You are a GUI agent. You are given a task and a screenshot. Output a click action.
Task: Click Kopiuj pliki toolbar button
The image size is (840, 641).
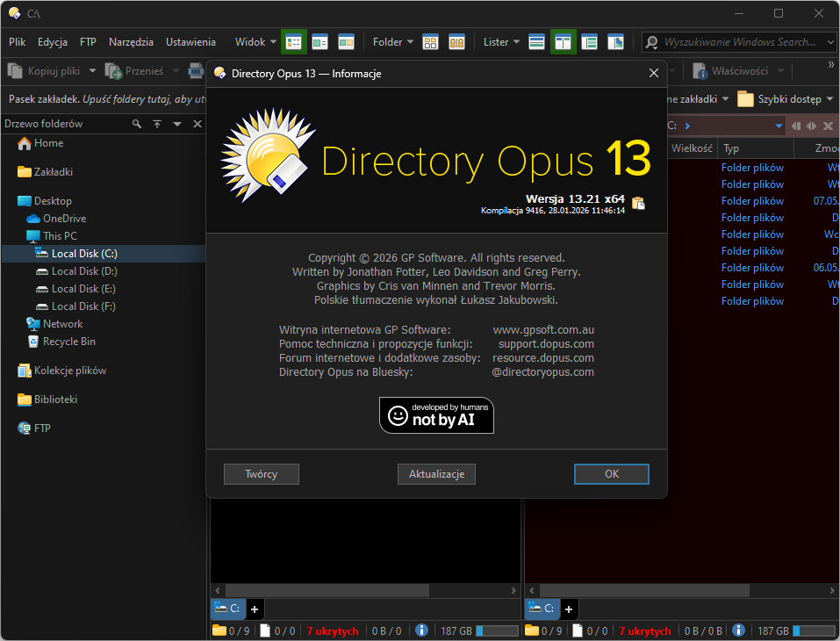pos(45,71)
